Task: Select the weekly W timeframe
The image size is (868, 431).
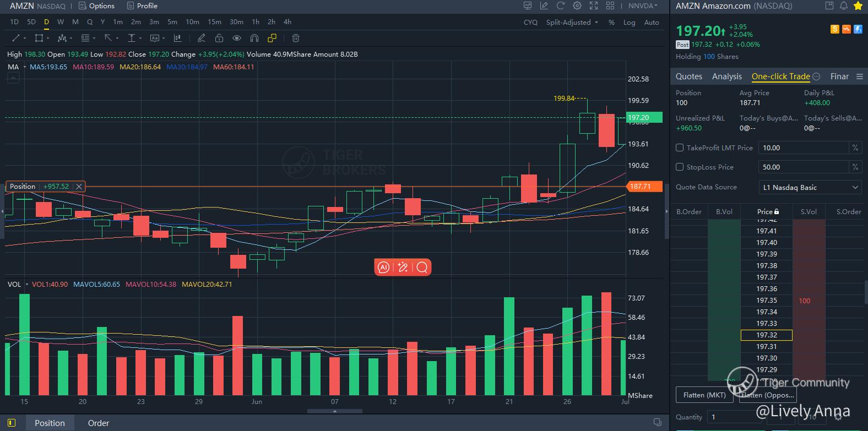Action: click(x=61, y=22)
